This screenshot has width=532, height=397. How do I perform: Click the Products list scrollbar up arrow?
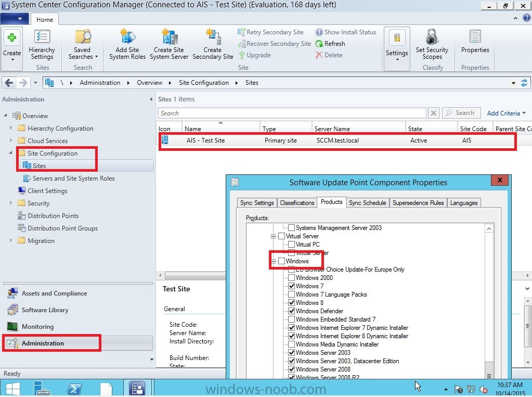(x=489, y=228)
